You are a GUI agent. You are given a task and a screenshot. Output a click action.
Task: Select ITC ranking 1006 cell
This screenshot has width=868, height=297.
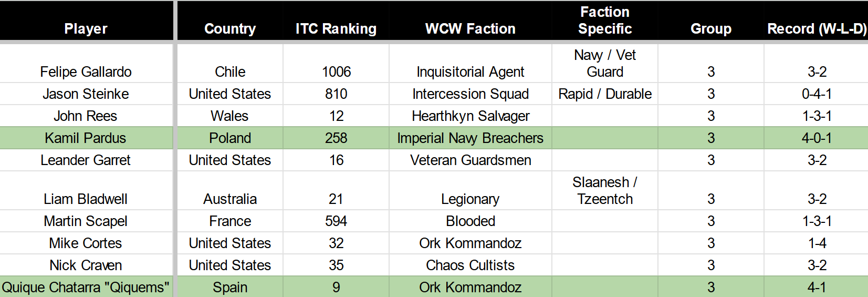pyautogui.click(x=336, y=71)
